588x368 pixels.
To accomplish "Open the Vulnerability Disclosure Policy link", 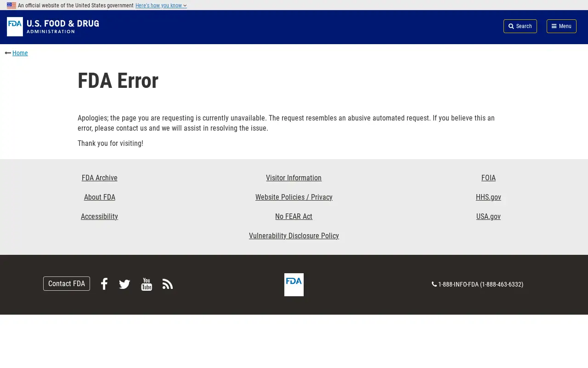I will 294,236.
